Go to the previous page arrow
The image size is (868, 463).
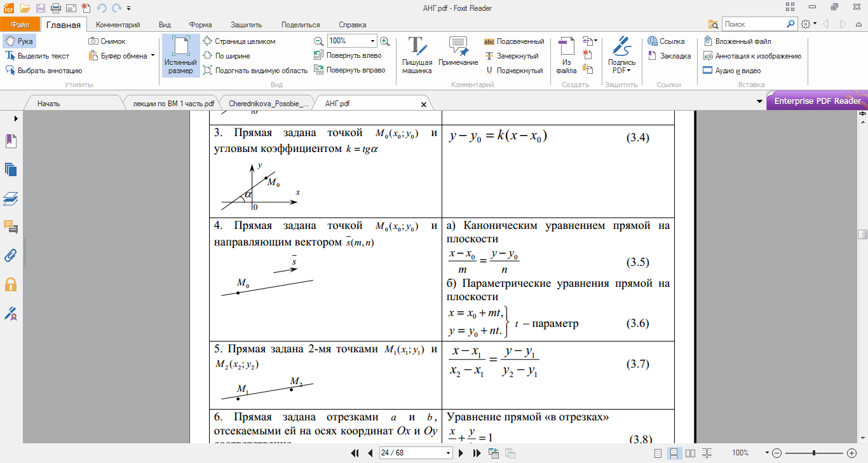pyautogui.click(x=370, y=453)
